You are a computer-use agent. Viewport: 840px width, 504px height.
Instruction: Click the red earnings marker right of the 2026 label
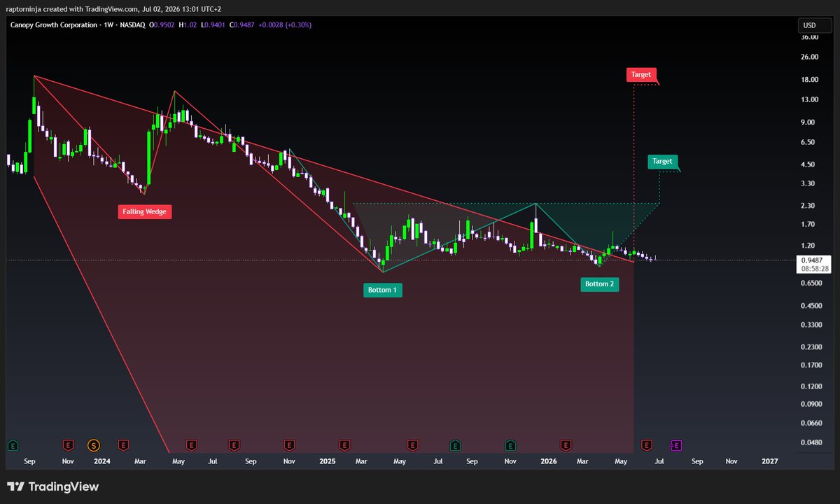tap(566, 444)
